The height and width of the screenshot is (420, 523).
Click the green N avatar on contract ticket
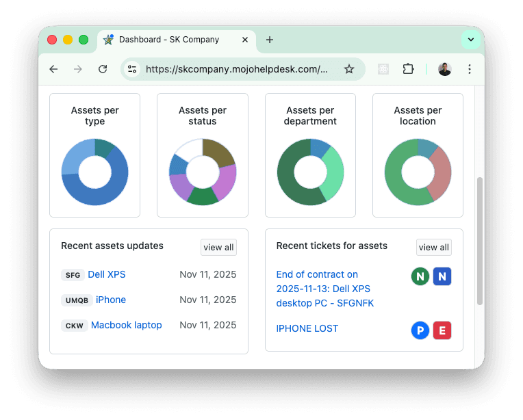(420, 276)
